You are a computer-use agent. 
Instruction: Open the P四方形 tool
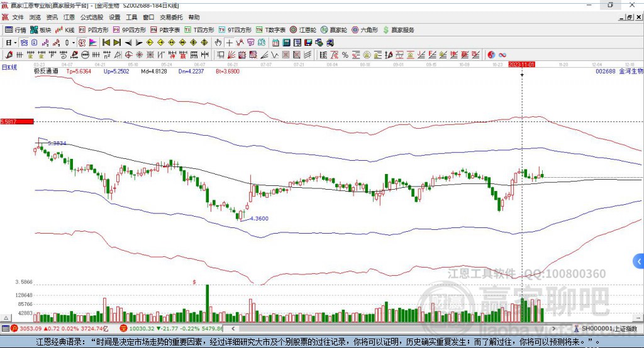[x=94, y=30]
